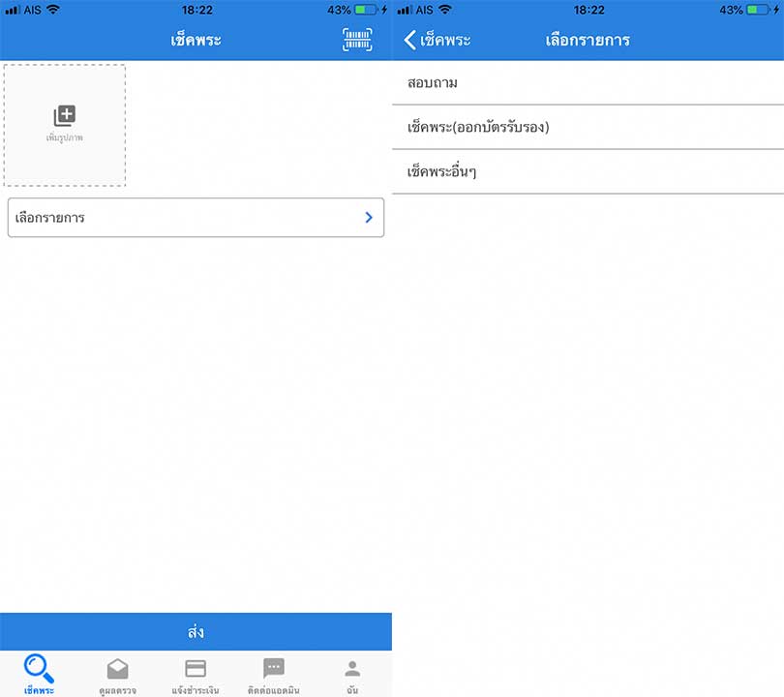The width and height of the screenshot is (784, 697).
Task: Select the เช็คพระอื่นๆ option
Action: pos(588,170)
